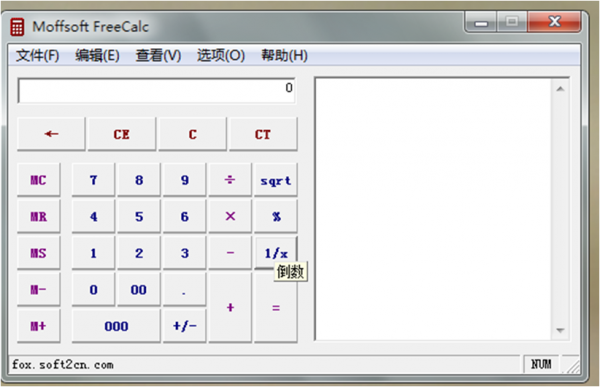Select the multiplication operator
The width and height of the screenshot is (600, 387).
(230, 216)
